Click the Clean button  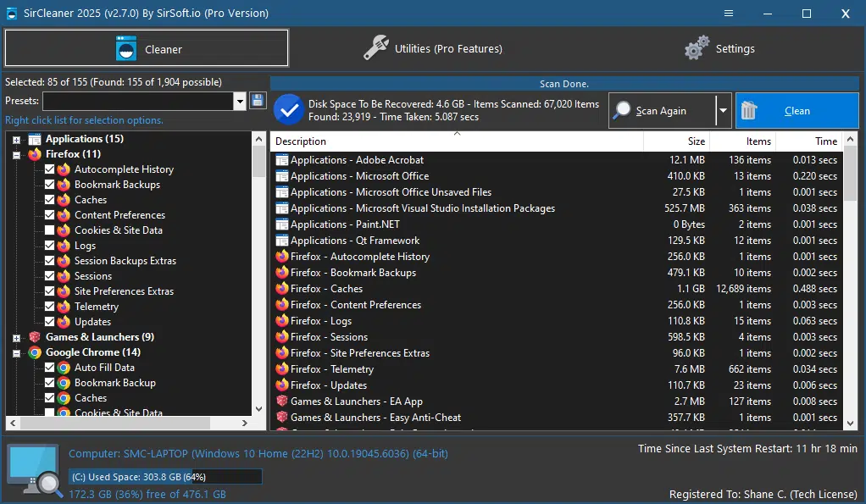click(797, 110)
